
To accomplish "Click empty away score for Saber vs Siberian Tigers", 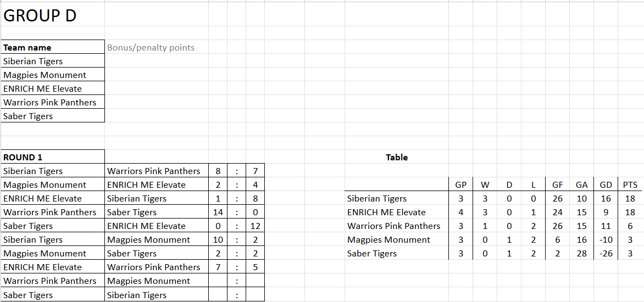I will 256,295.
